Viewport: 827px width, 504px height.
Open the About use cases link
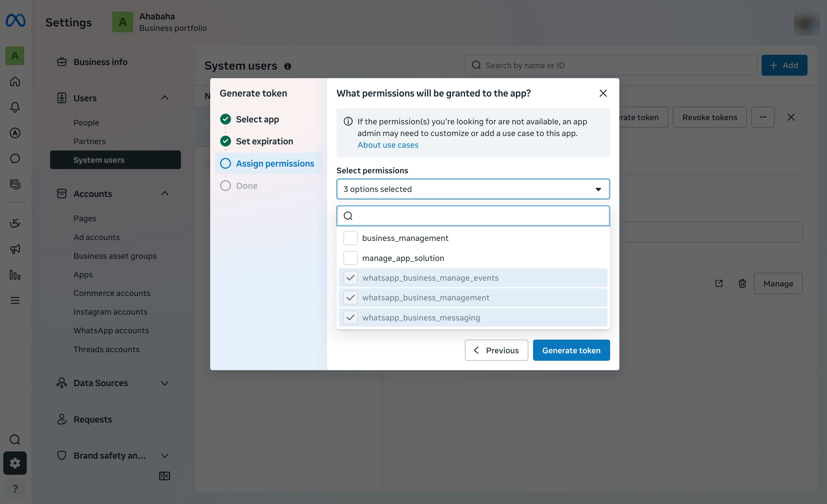click(388, 145)
